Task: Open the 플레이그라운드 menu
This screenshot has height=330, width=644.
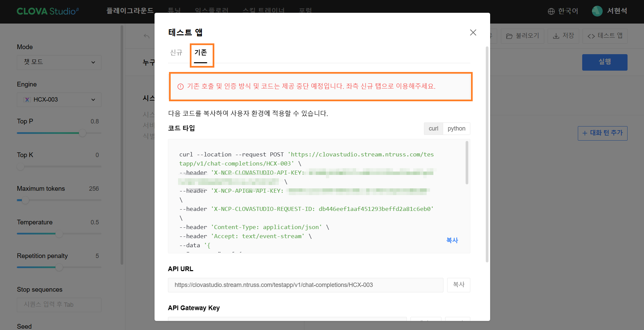Action: pos(130,11)
